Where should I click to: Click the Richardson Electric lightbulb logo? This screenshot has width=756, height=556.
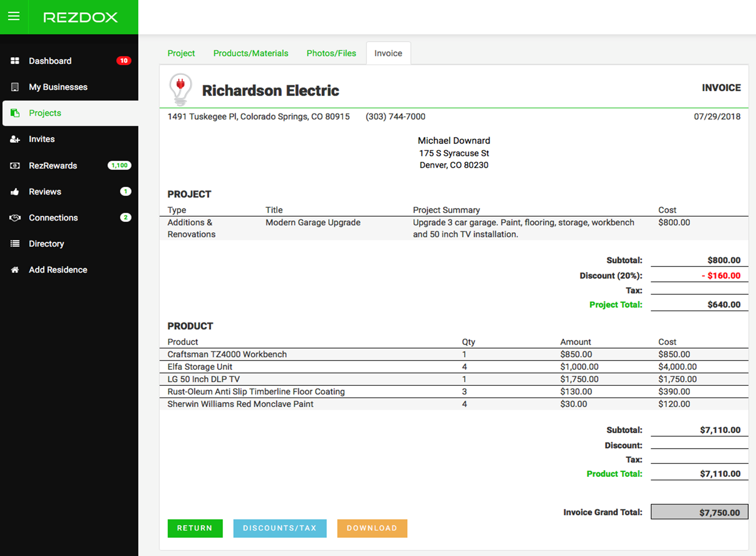(181, 89)
